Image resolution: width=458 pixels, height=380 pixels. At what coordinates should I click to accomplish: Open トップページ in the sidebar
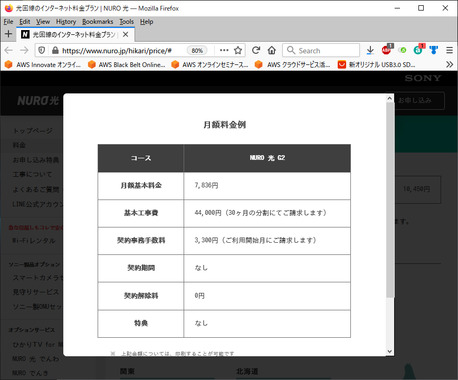(33, 130)
